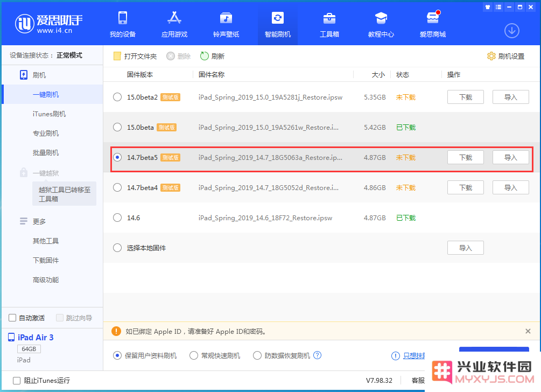Select the 智能刷机 smart flash icon
This screenshot has width=541, height=392.
click(x=278, y=18)
